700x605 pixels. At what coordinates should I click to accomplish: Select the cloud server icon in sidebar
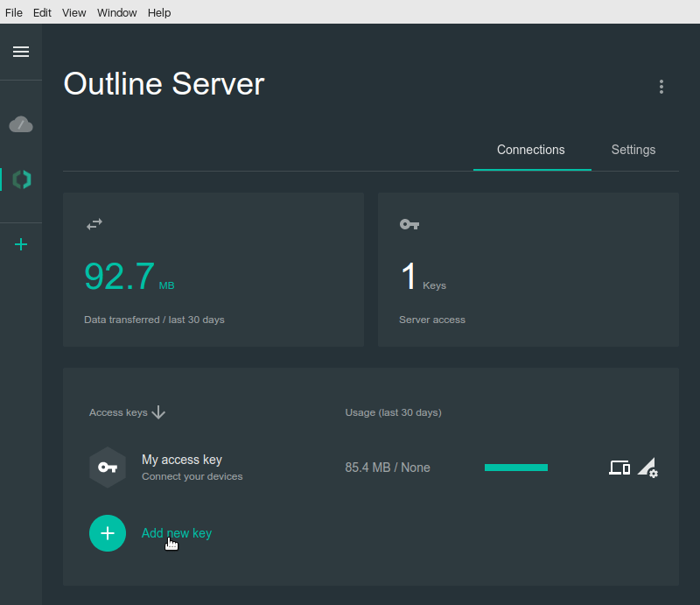21,125
